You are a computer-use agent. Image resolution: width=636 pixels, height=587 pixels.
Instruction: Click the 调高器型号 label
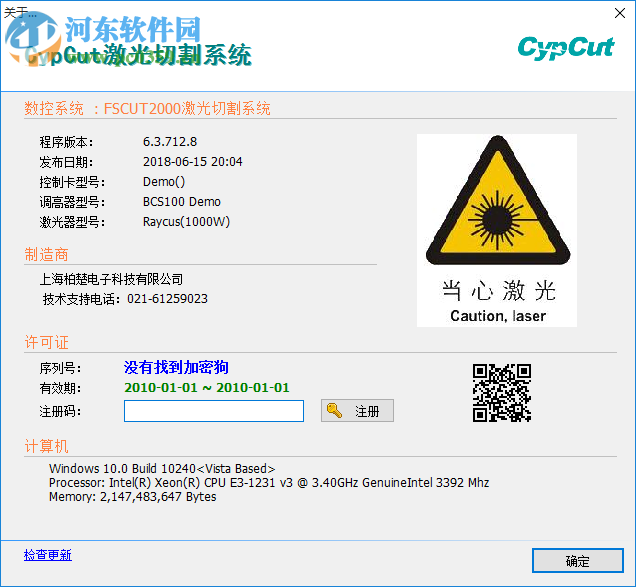point(72,202)
